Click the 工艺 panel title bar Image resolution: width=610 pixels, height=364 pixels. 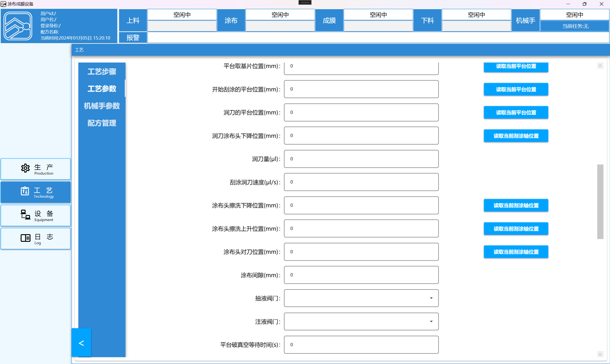[341, 50]
